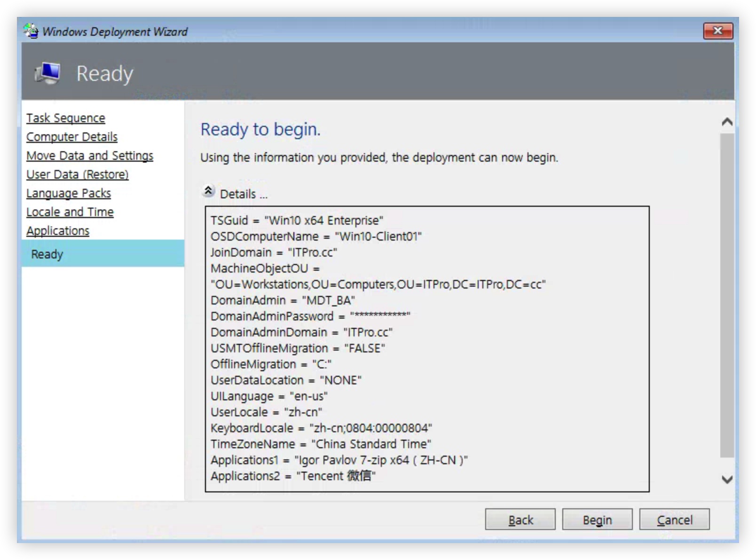Click the scroll down arrow on the right
Image resolution: width=756 pixels, height=560 pixels.
[726, 479]
